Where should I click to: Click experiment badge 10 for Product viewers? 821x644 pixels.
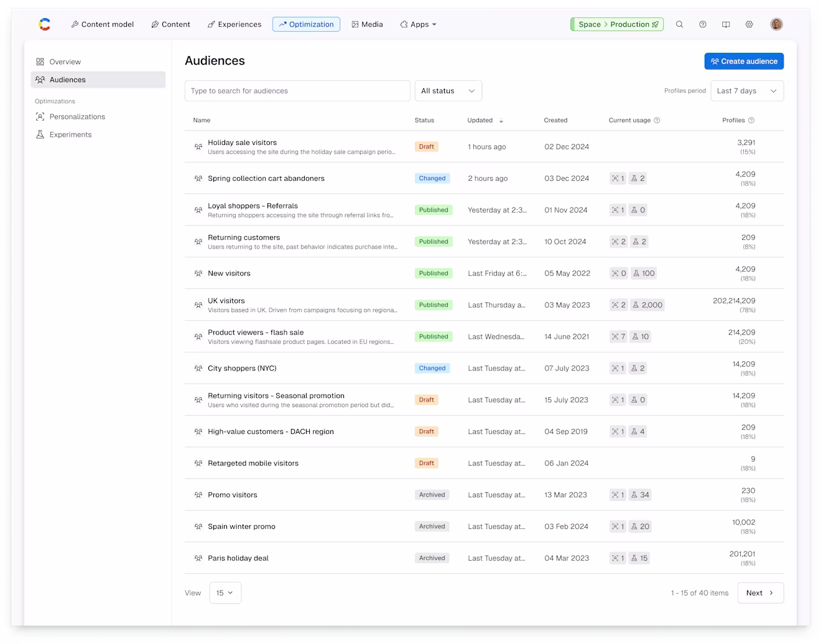641,337
